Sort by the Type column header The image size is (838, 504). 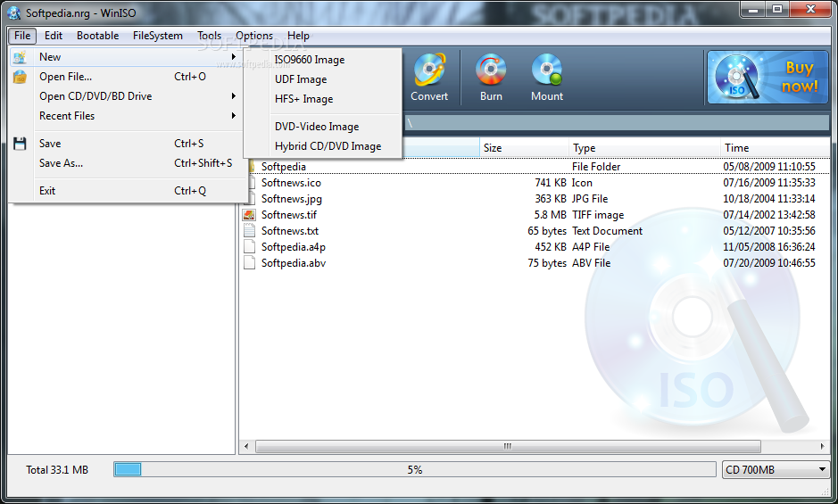coord(644,148)
